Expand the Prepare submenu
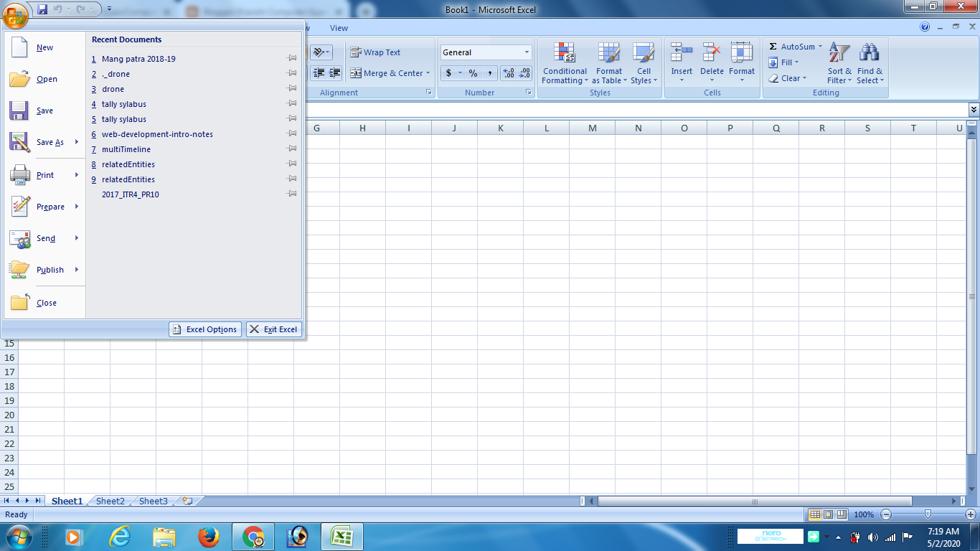 pos(77,207)
